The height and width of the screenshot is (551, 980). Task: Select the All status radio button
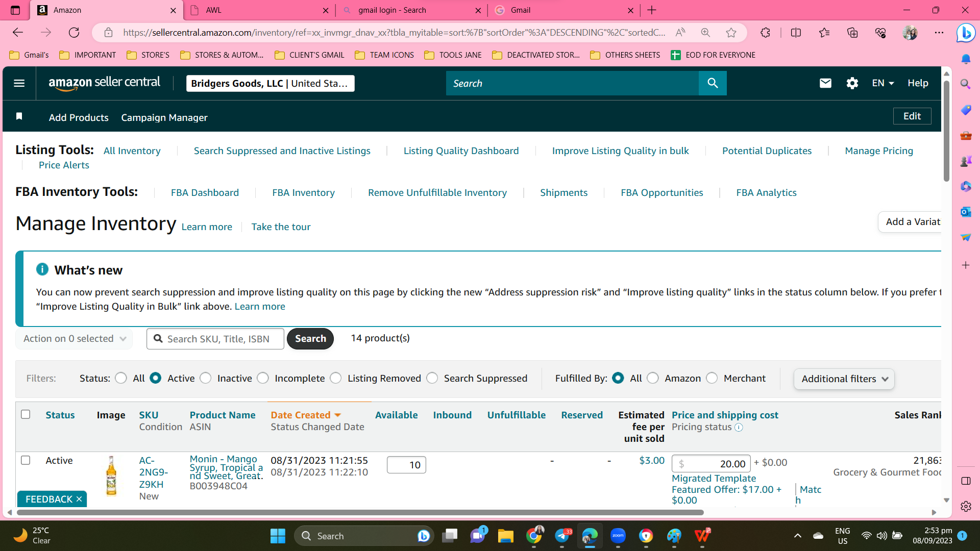point(121,378)
